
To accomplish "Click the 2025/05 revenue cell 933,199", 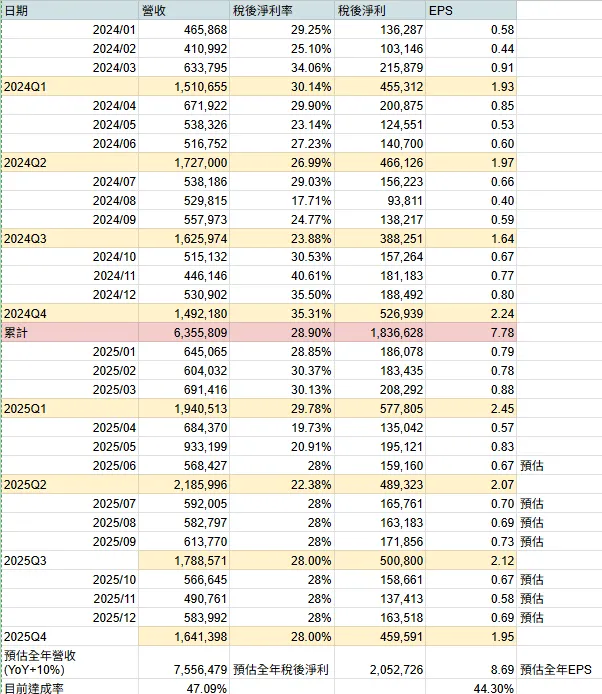I will 199,448.
